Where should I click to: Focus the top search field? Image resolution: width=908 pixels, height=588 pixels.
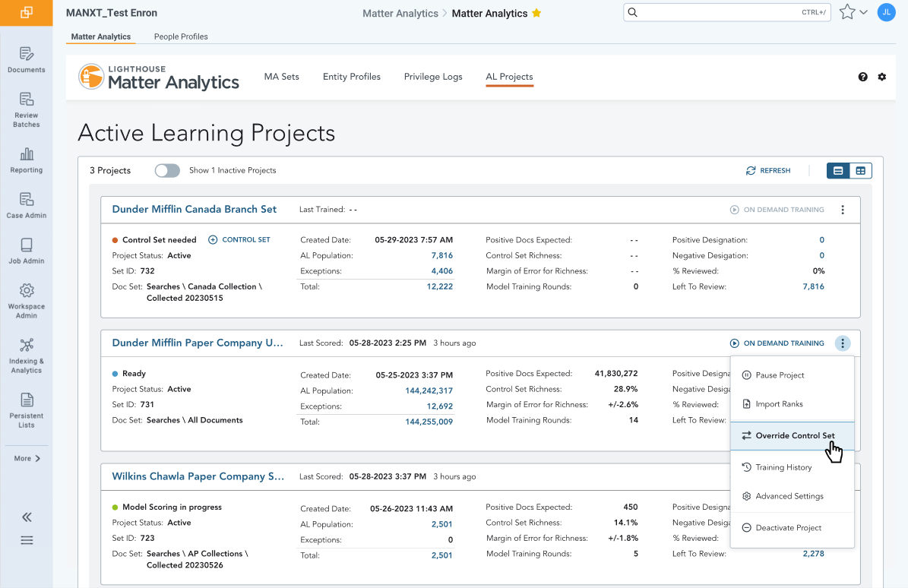[x=726, y=12]
